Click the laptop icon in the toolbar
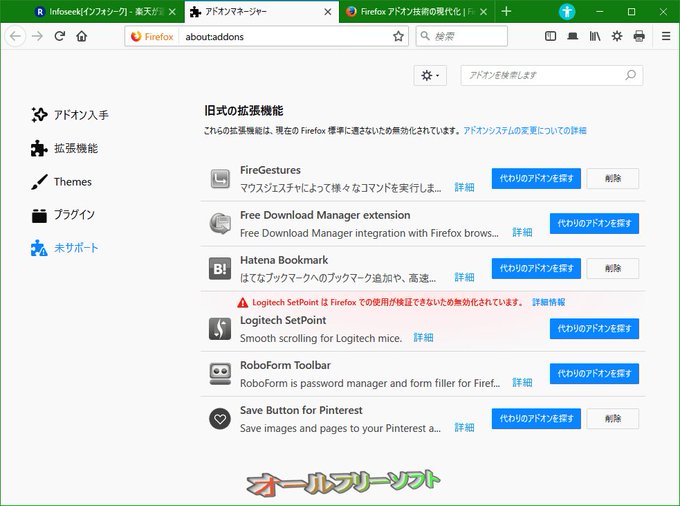Viewport: 680px width, 506px height. point(572,36)
